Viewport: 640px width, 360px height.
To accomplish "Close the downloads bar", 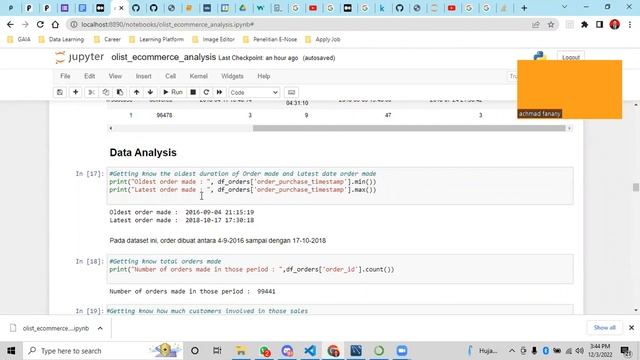I will tap(631, 327).
